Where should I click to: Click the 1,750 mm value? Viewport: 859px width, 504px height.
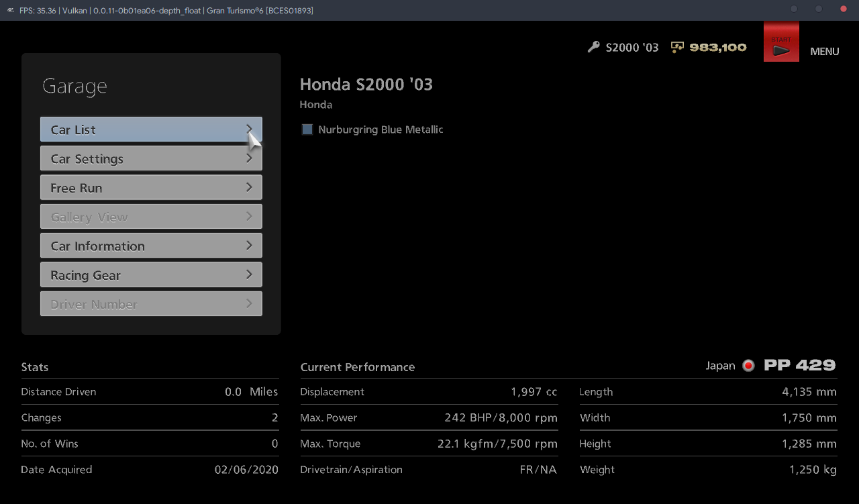tap(809, 417)
